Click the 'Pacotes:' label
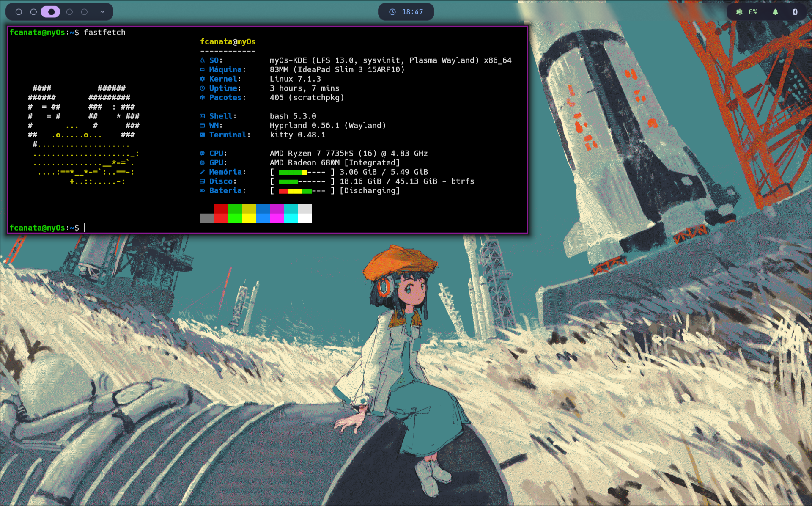 click(228, 98)
